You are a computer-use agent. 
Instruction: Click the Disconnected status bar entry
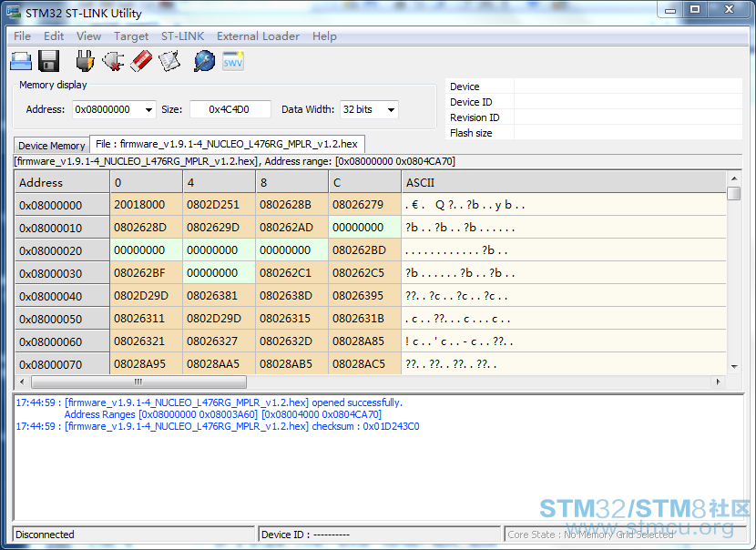coord(133,535)
